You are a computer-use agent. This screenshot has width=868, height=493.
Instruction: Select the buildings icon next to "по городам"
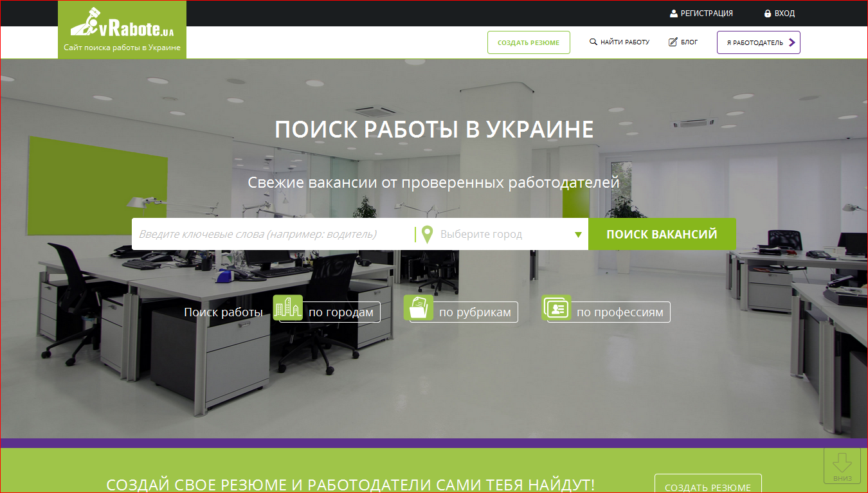click(x=287, y=307)
